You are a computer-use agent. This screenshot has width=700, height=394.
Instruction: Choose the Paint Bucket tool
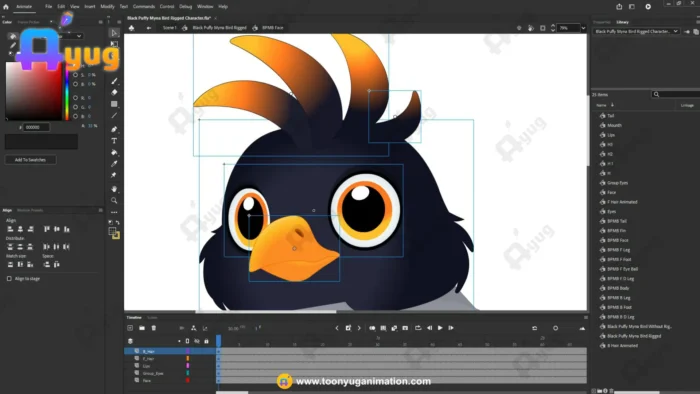[114, 152]
